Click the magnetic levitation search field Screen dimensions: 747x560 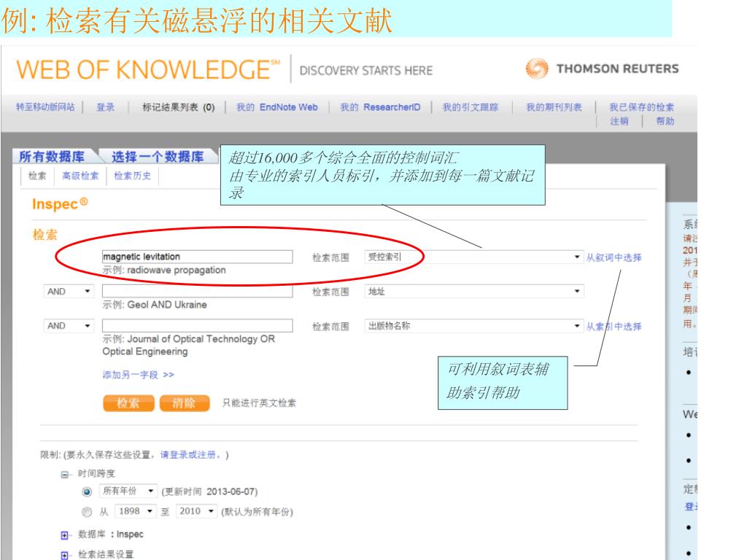(x=197, y=257)
